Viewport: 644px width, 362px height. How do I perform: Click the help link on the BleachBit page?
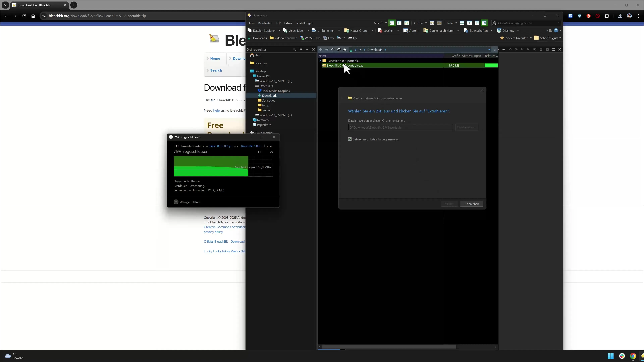tap(217, 110)
